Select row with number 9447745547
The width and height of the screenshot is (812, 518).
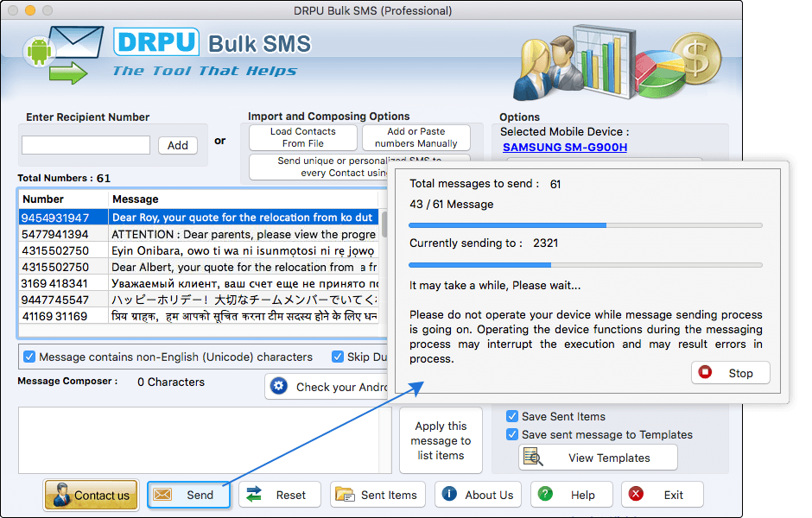point(200,300)
